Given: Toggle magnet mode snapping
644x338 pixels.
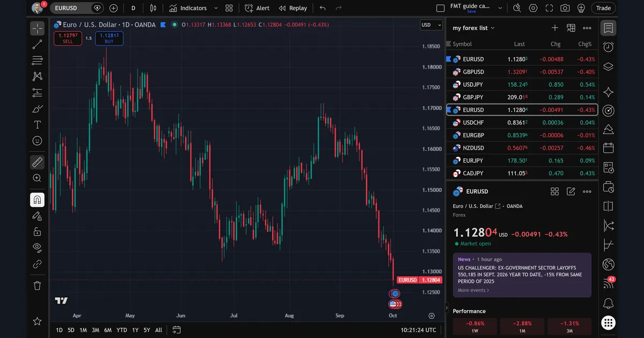Looking at the screenshot, I should pos(37,200).
